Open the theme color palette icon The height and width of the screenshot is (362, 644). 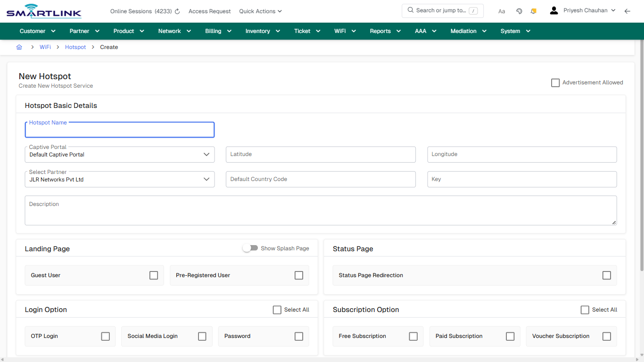click(x=519, y=11)
